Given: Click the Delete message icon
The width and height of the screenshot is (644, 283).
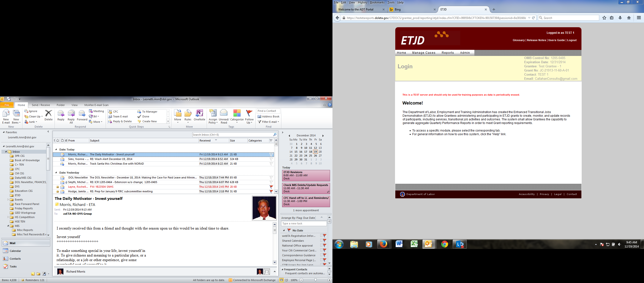Looking at the screenshot, I should click(48, 114).
